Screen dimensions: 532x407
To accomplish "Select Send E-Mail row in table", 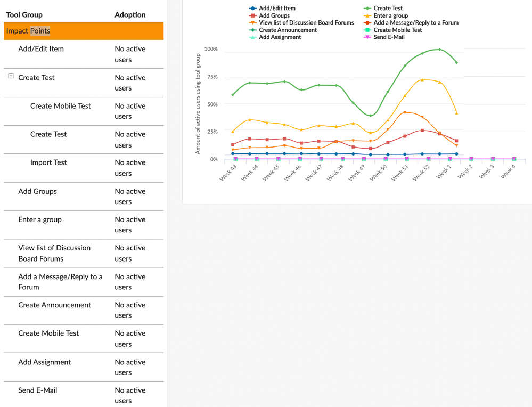I will coord(37,390).
